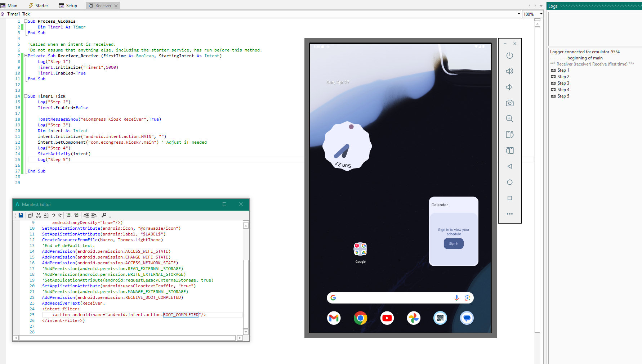Click the emulator zoom magnifier icon
The width and height of the screenshot is (642, 364).
[509, 119]
